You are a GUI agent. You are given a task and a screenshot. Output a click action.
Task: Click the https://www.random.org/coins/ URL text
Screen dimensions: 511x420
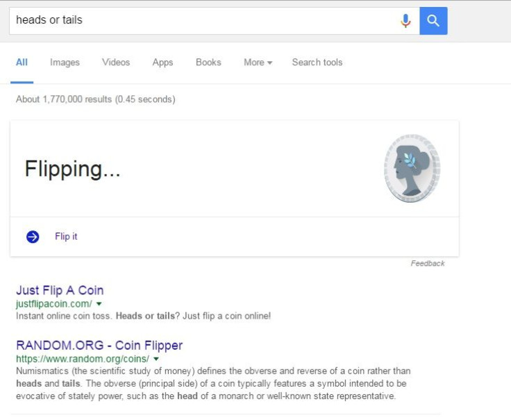pyautogui.click(x=83, y=359)
